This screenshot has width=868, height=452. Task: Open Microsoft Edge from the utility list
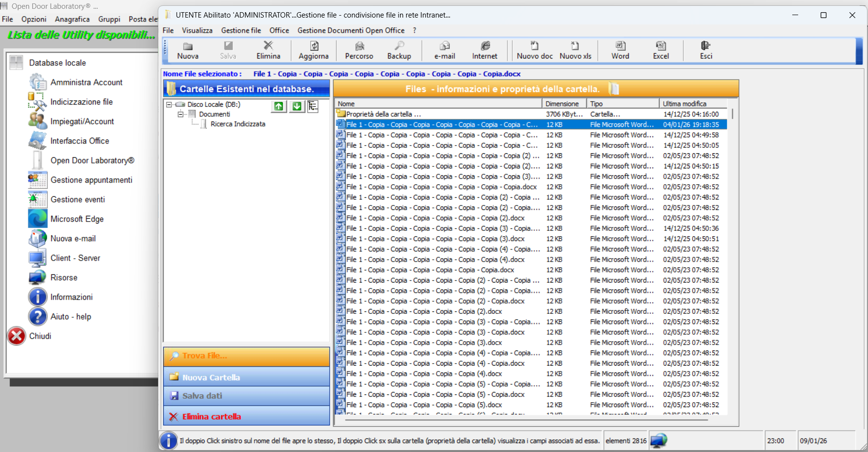point(77,219)
